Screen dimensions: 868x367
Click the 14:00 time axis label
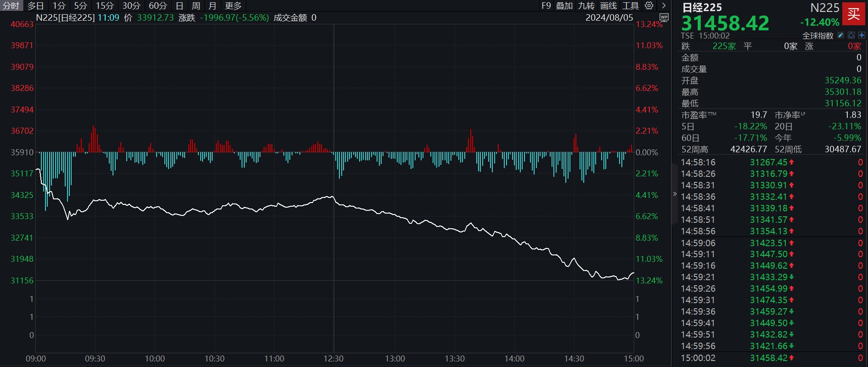pyautogui.click(x=514, y=359)
